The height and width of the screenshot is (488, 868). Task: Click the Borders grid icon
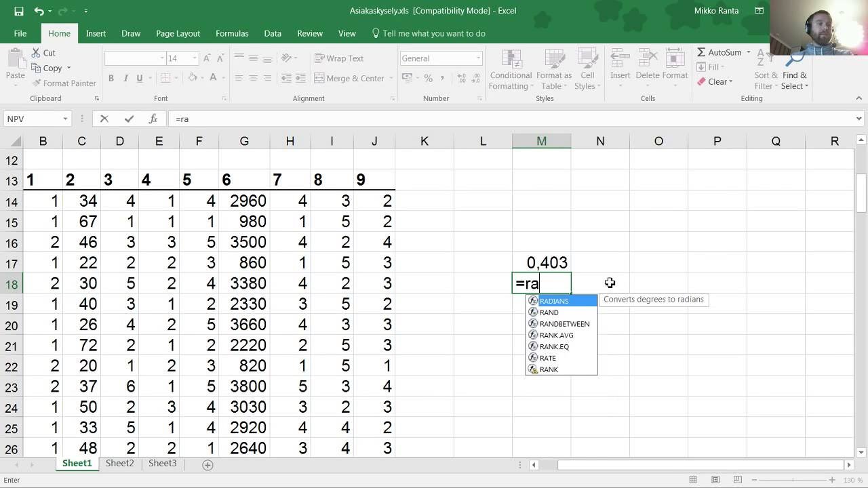pos(166,78)
